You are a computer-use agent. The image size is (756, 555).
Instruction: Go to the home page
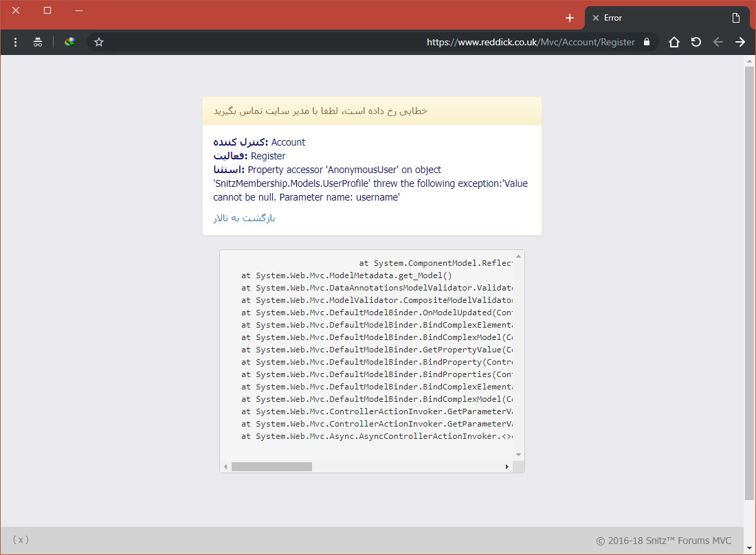click(674, 42)
